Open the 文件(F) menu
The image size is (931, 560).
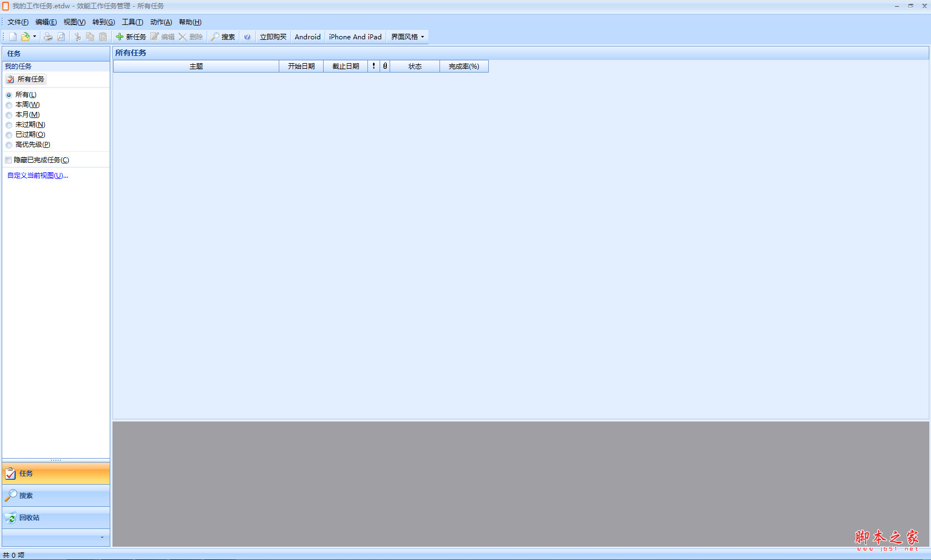tap(18, 22)
